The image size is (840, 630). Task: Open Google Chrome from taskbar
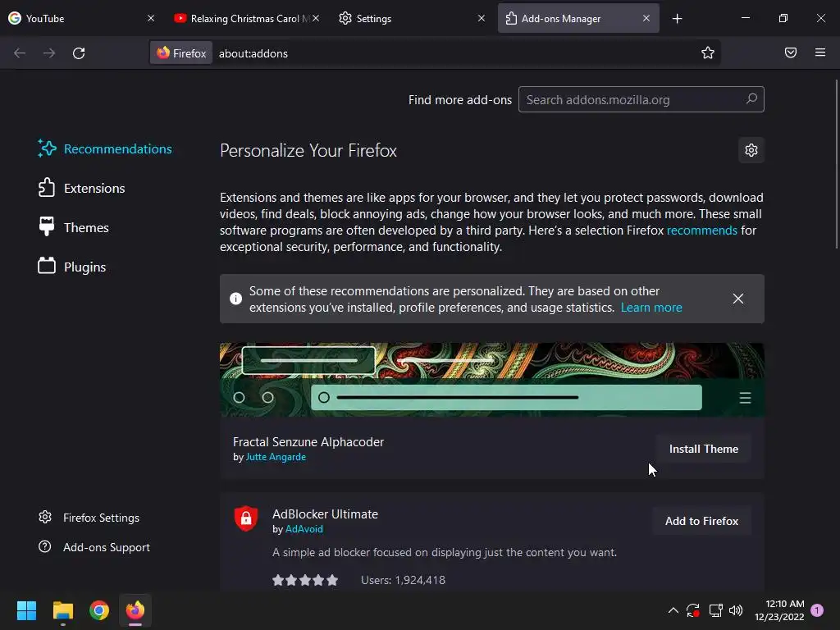coord(99,610)
